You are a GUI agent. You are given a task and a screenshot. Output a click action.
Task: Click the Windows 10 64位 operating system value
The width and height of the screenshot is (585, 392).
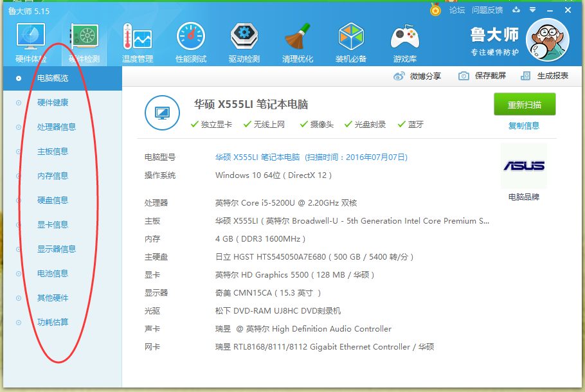click(x=273, y=175)
